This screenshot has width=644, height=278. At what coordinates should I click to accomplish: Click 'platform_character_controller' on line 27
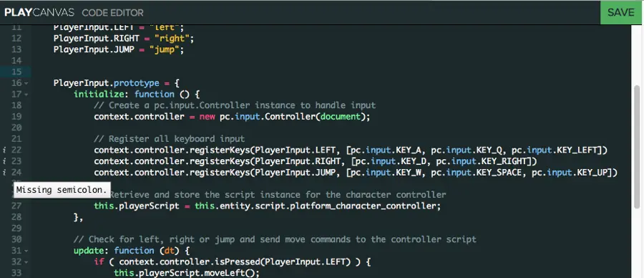click(x=363, y=206)
